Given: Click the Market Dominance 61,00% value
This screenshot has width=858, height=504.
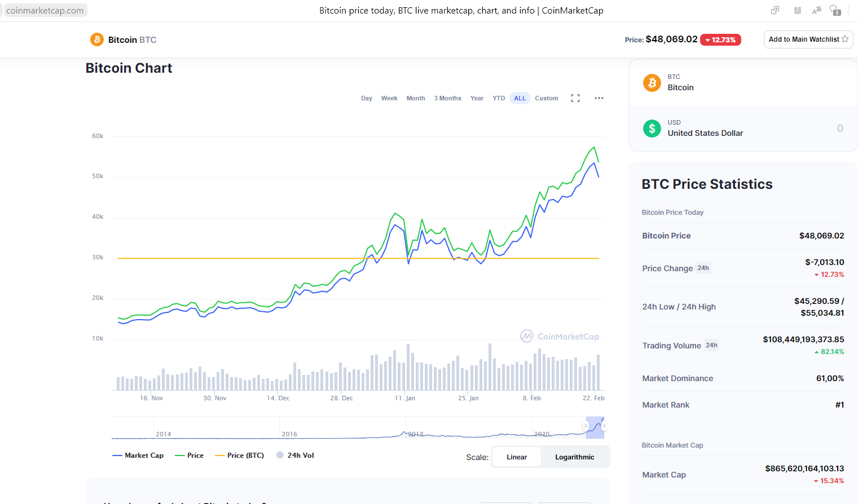Looking at the screenshot, I should [830, 378].
